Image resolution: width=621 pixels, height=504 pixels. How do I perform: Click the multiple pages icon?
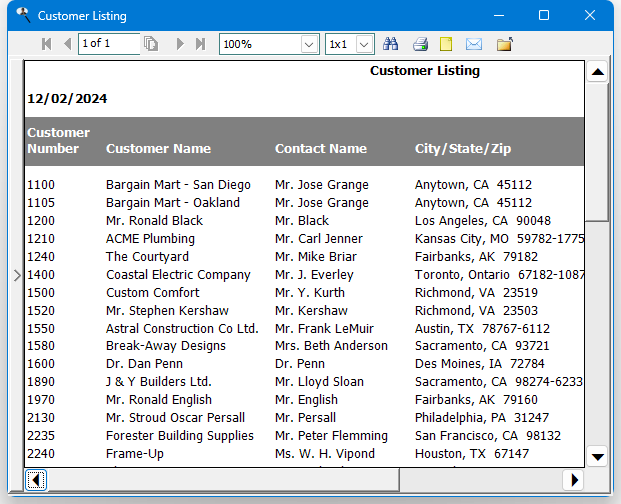[151, 44]
